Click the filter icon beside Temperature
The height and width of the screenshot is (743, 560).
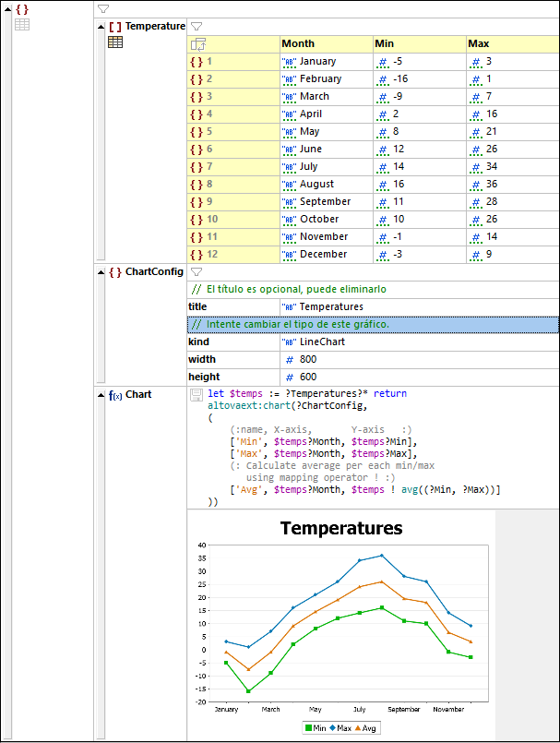(x=196, y=27)
